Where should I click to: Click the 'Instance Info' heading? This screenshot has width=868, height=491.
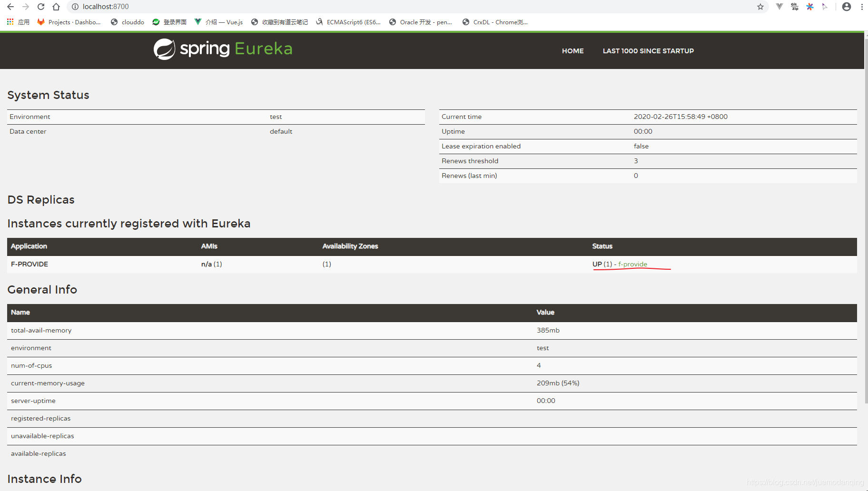[x=44, y=479]
